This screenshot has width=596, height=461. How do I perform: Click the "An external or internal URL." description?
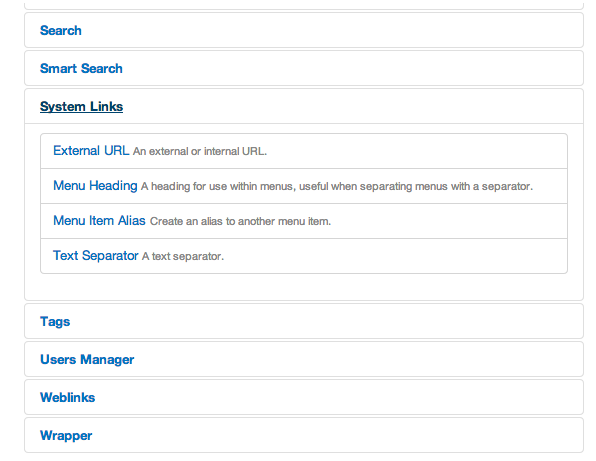200,151
